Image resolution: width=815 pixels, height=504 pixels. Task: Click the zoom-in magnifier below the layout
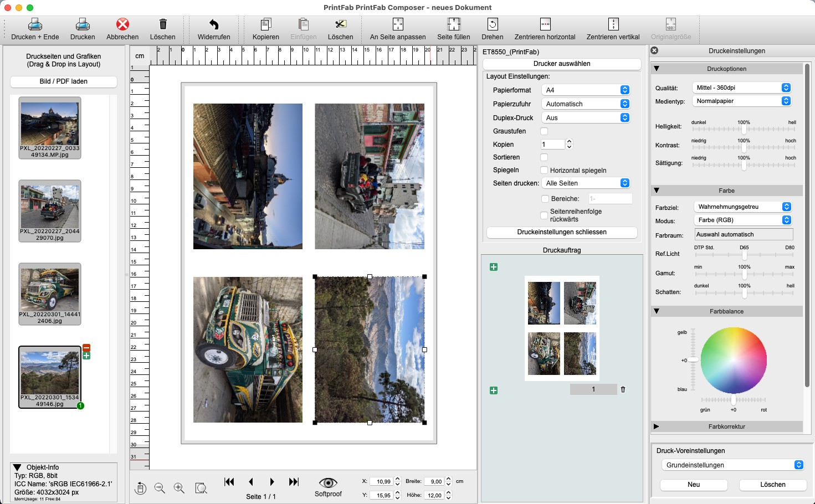[178, 488]
